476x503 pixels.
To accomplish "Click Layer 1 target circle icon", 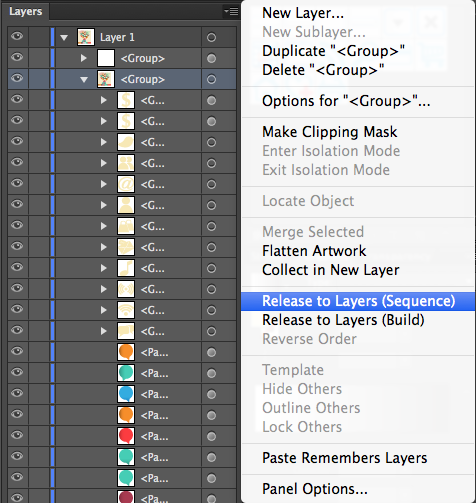I will tap(211, 37).
